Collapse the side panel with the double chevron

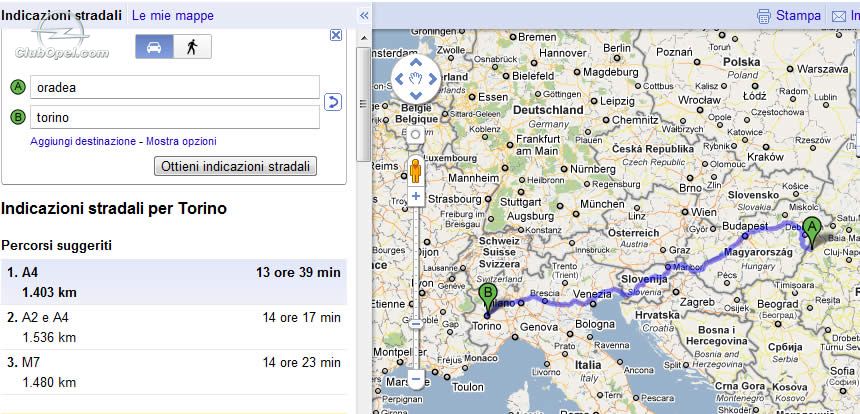[364, 16]
